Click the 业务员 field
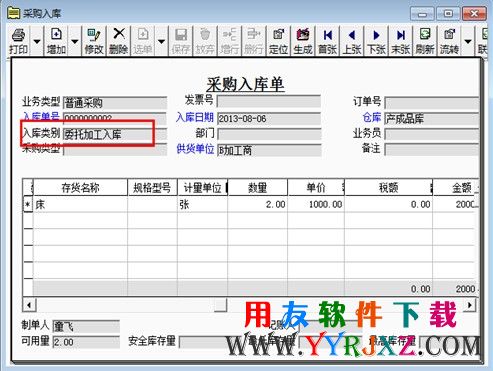Viewport: 493px width, 371px height. click(x=432, y=134)
